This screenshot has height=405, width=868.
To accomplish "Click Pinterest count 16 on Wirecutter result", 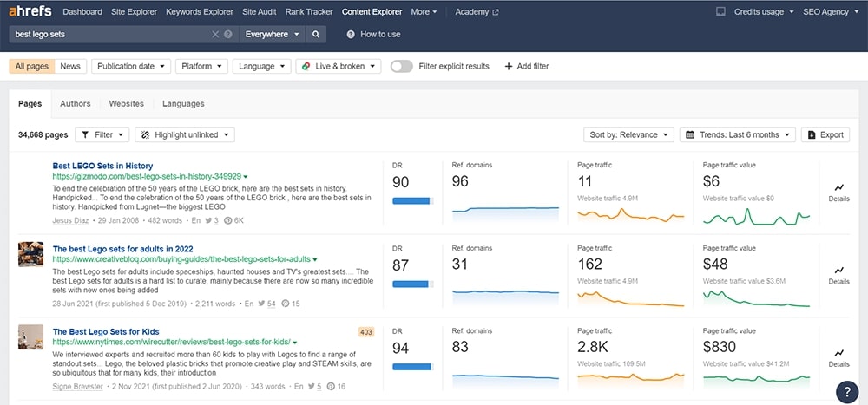I will [337, 386].
